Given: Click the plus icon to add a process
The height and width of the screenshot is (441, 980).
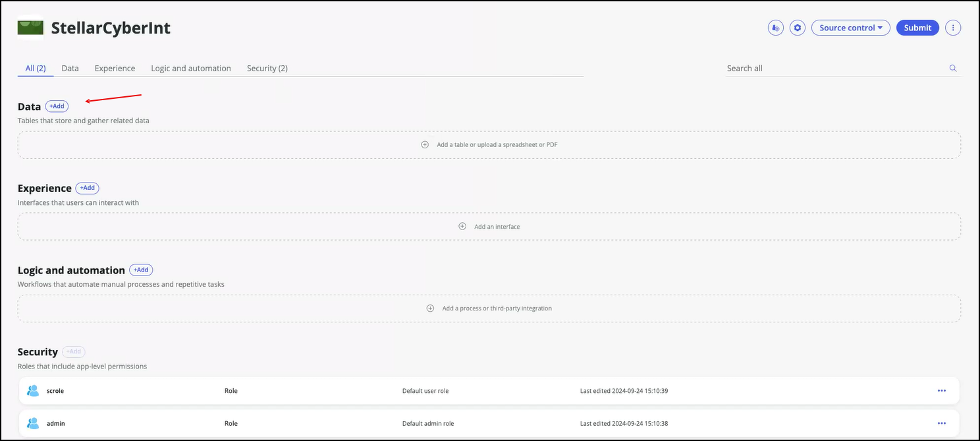Looking at the screenshot, I should click(x=430, y=309).
